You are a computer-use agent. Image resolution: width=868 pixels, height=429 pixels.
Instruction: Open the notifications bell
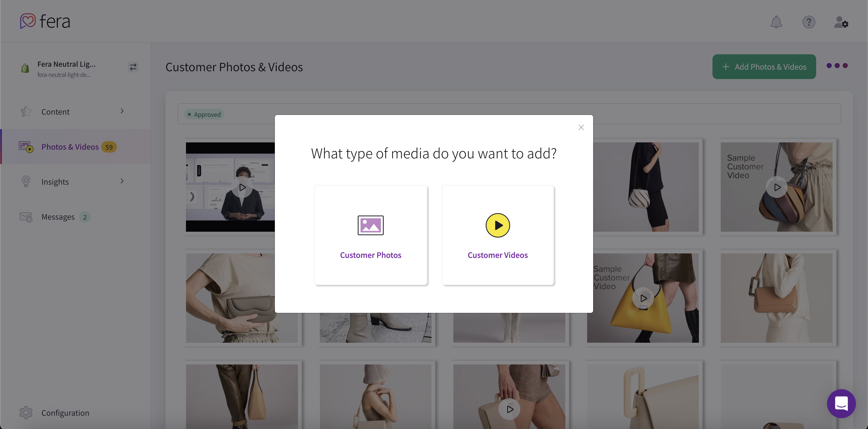[776, 22]
